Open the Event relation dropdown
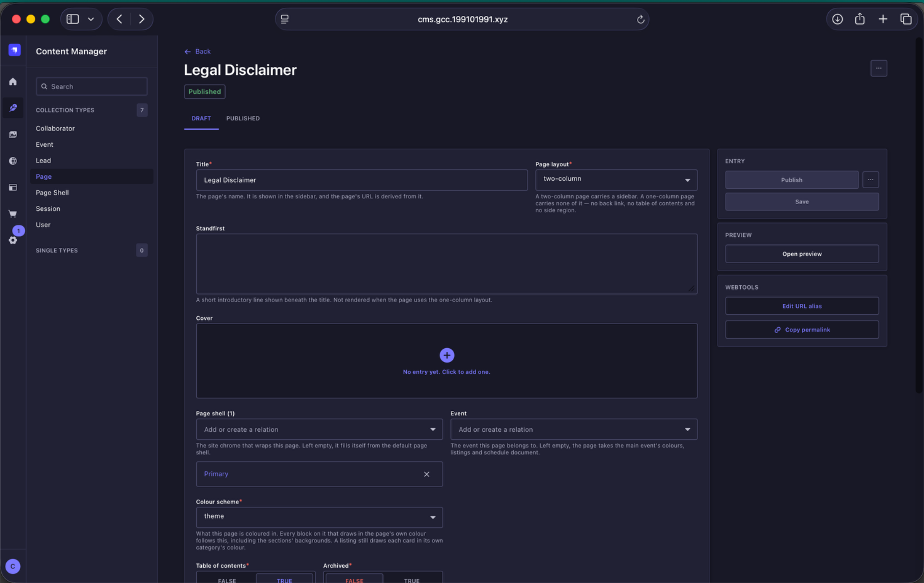 (x=574, y=429)
